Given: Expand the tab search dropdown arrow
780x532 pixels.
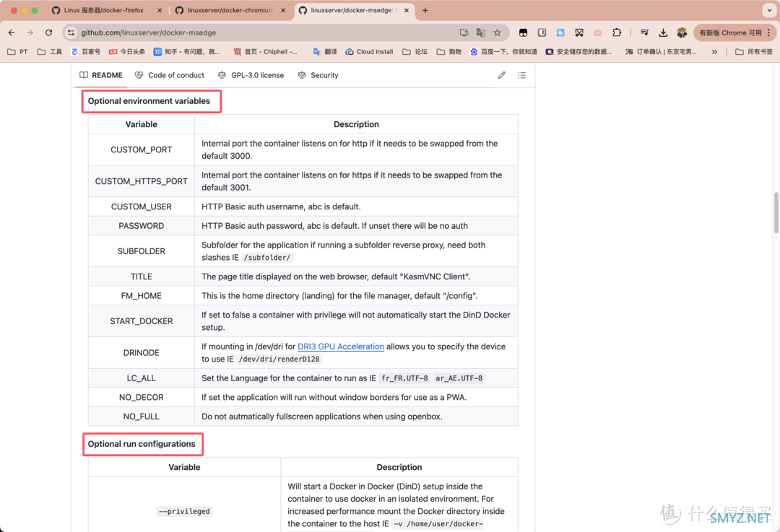Looking at the screenshot, I should pos(769,10).
